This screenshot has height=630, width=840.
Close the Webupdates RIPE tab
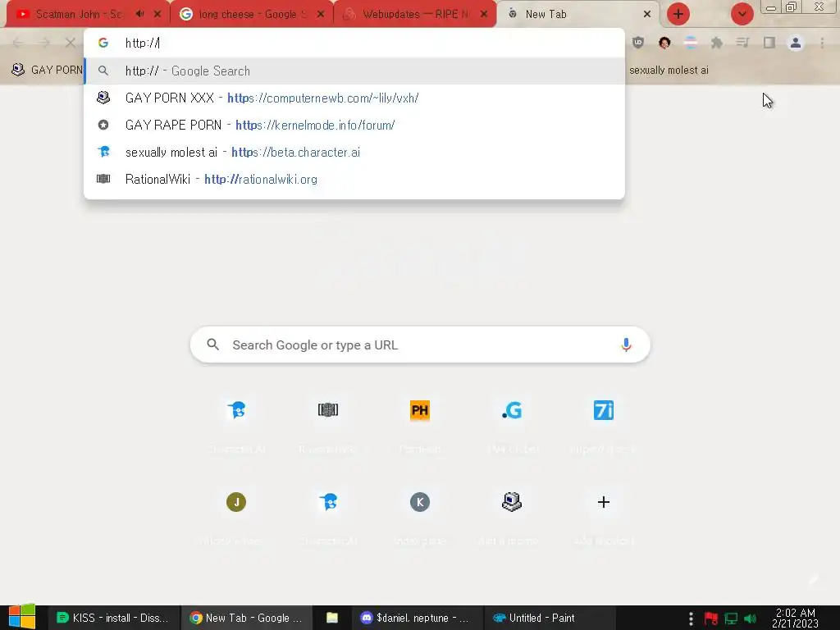pyautogui.click(x=484, y=15)
